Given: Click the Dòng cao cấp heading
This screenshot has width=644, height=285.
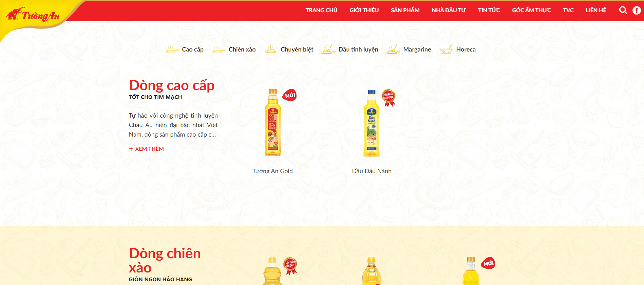Looking at the screenshot, I should pyautogui.click(x=172, y=85).
